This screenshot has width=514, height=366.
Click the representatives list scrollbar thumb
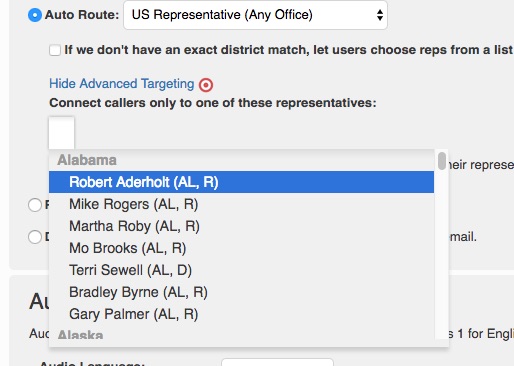coord(442,161)
